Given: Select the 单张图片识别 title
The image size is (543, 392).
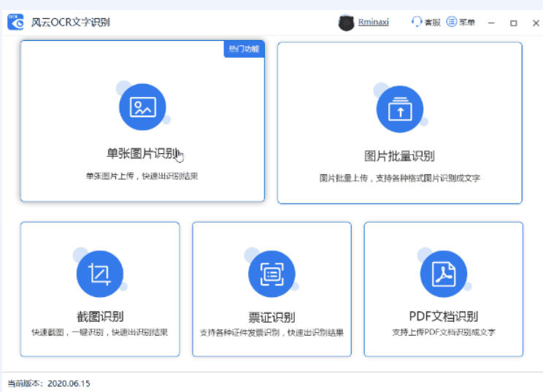Looking at the screenshot, I should tap(142, 153).
